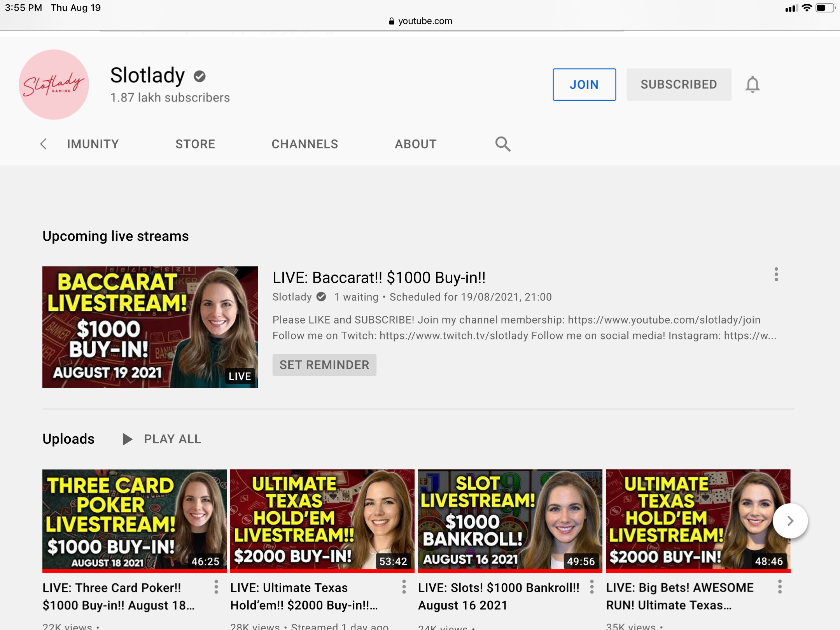Click the youtube.com address bar

pos(420,21)
